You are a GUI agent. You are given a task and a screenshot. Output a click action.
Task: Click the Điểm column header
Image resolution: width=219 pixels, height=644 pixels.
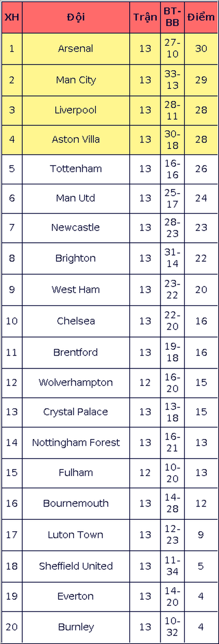point(201,17)
